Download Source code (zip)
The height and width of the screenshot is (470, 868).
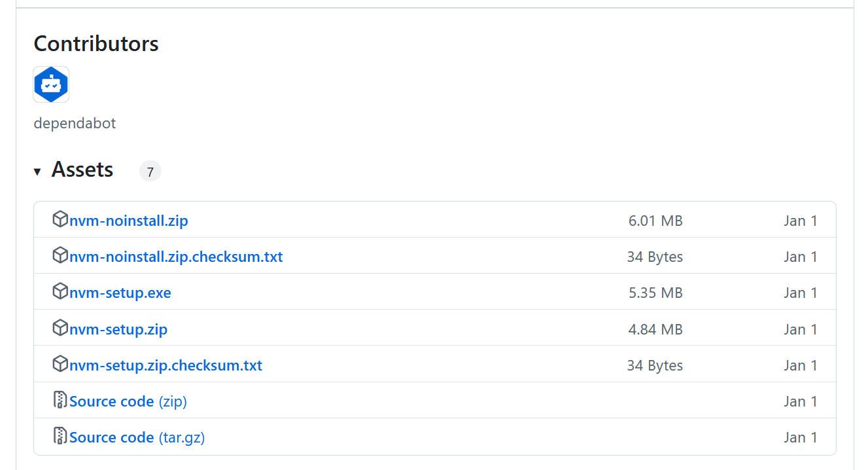(128, 401)
